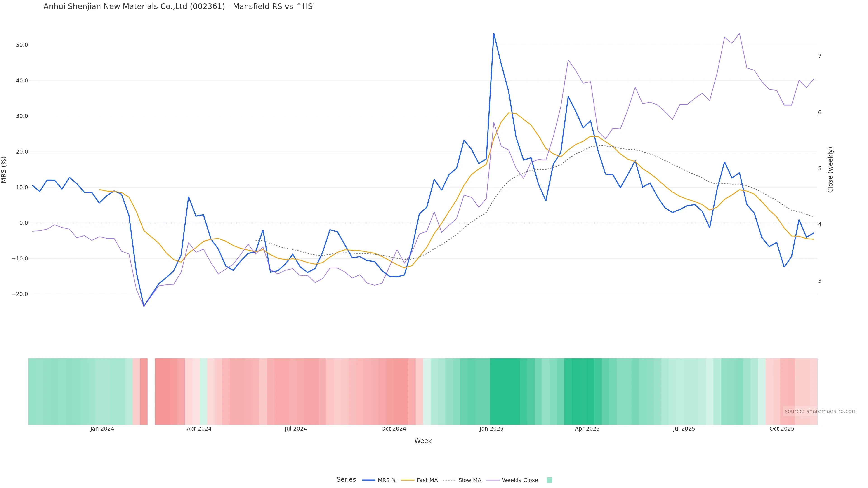
Task: Click the 50.0 y-axis tick label
Action: click(22, 45)
